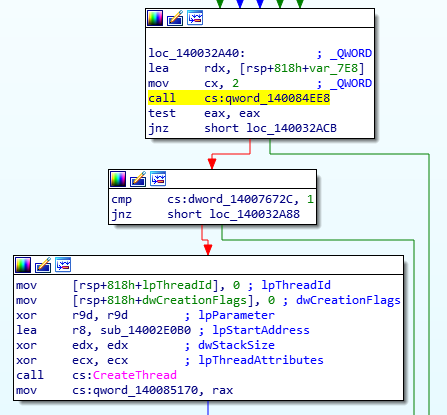Click group nodes icon in cmp dword_14007672C block
The image size is (447, 415).
click(x=158, y=179)
